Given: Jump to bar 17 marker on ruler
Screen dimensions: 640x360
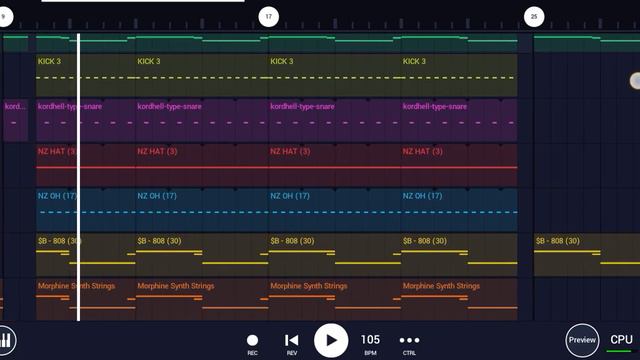Looking at the screenshot, I should coord(269,17).
